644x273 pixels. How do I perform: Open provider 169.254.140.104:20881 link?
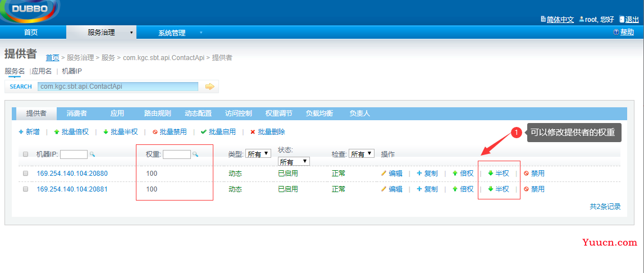[72, 189]
